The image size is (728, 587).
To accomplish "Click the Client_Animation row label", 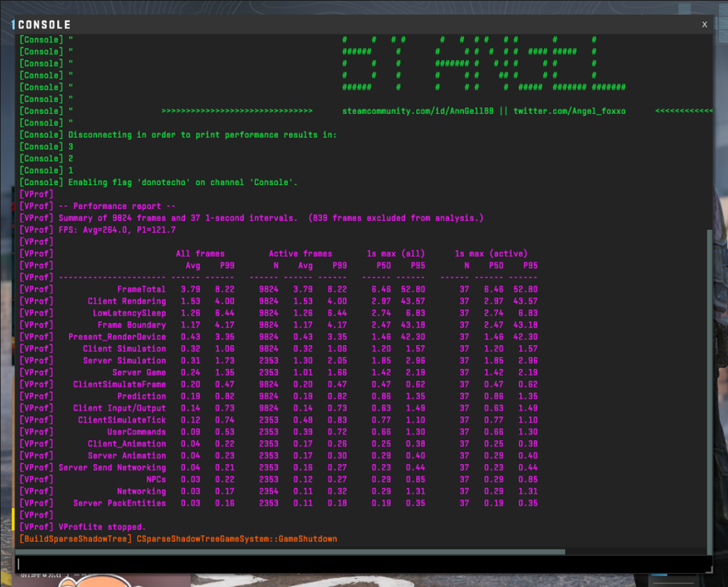I will [x=127, y=444].
